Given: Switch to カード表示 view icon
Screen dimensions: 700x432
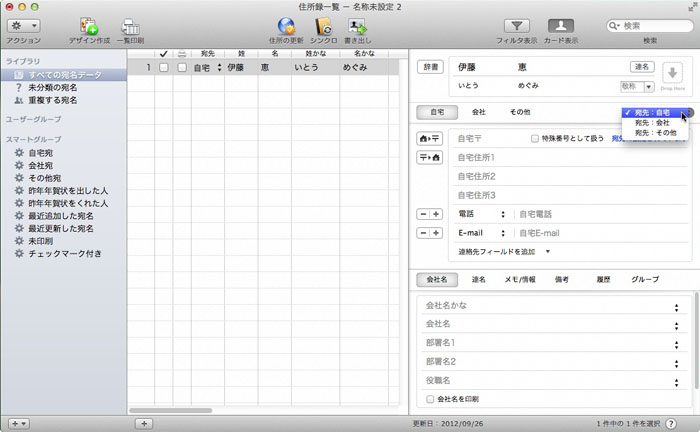Looking at the screenshot, I should (560, 25).
